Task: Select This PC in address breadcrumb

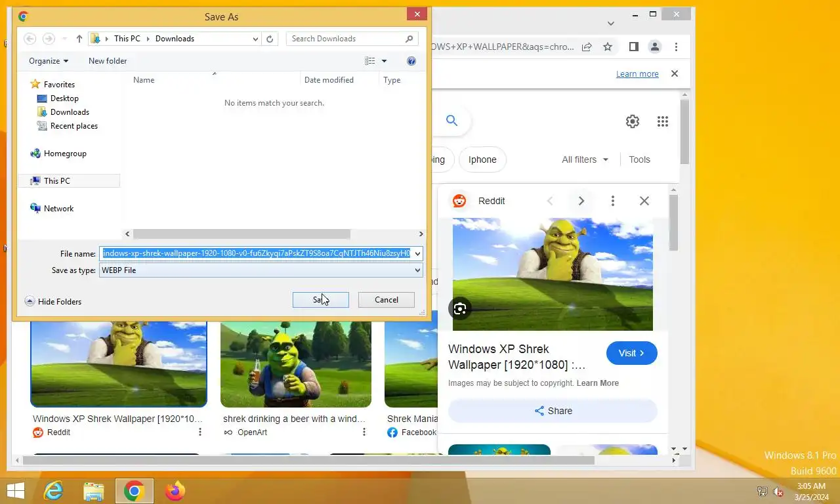Action: click(x=127, y=39)
